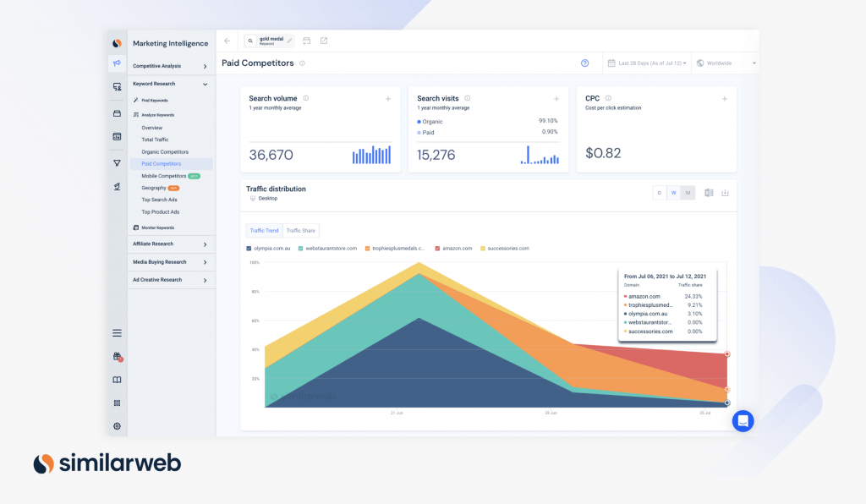Expand Competitive Analysis section

pyautogui.click(x=170, y=66)
